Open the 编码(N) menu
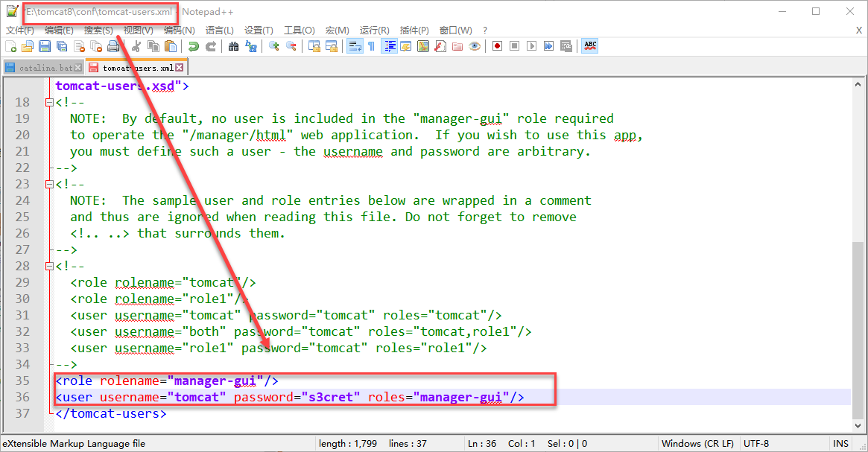The image size is (868, 452). [x=180, y=31]
